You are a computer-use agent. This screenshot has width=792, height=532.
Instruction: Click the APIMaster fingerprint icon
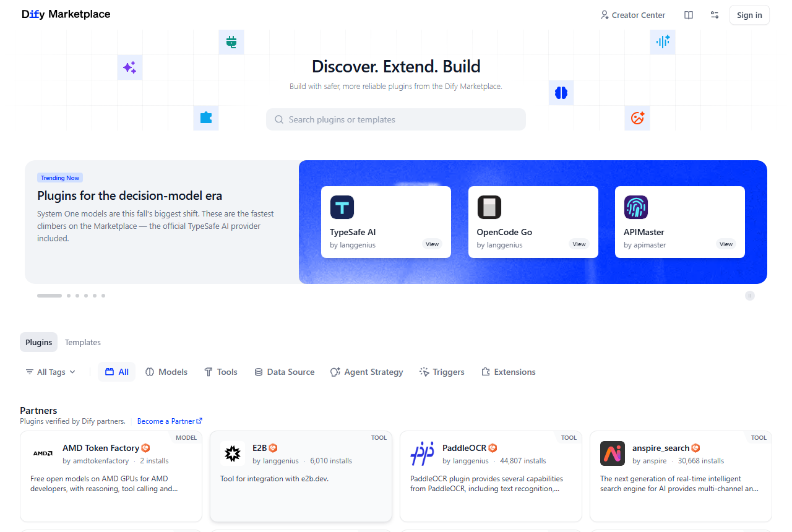point(636,207)
